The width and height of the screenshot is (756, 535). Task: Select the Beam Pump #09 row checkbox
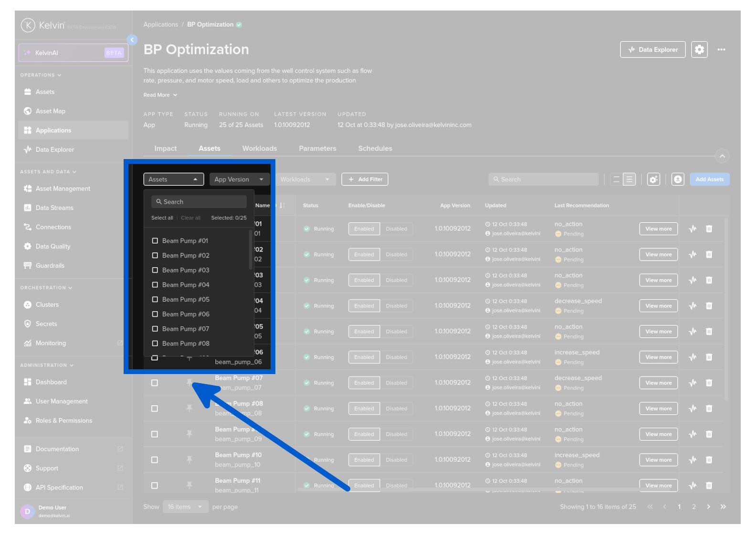click(155, 434)
